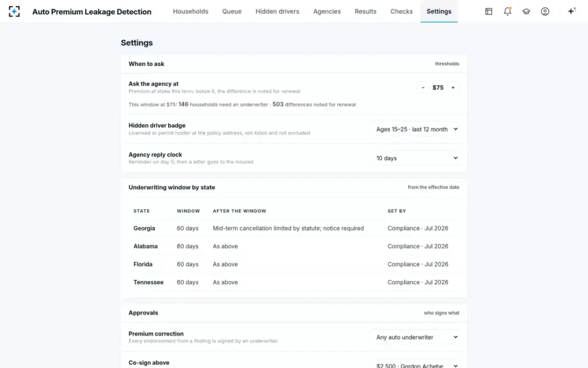The height and width of the screenshot is (368, 588).
Task: Select the Georgia state row name
Action: tap(144, 228)
